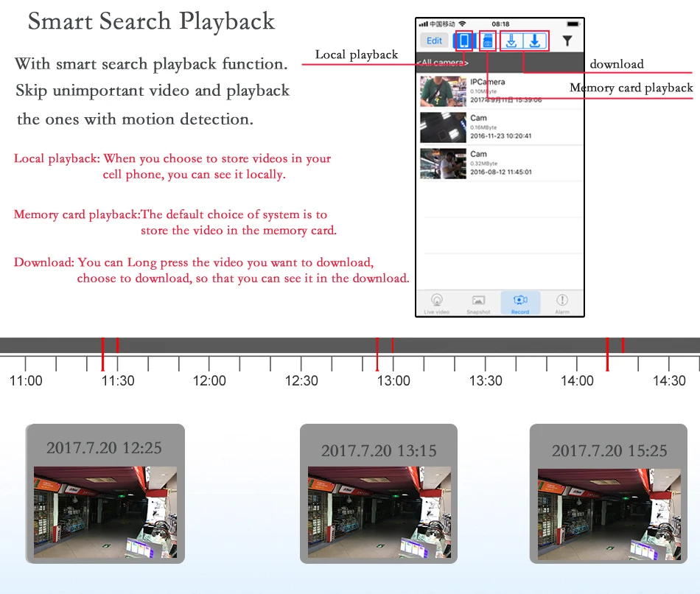Click the thick red marker before 11:30
The height and width of the screenshot is (594, 700).
(102, 354)
